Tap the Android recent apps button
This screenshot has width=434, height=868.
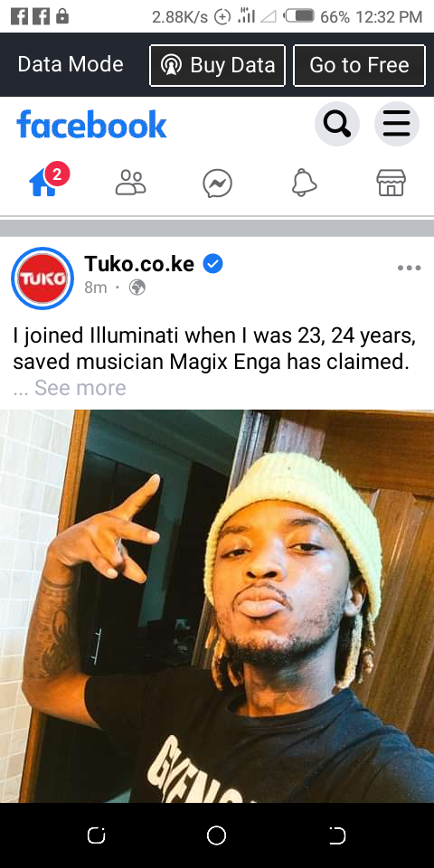97,835
